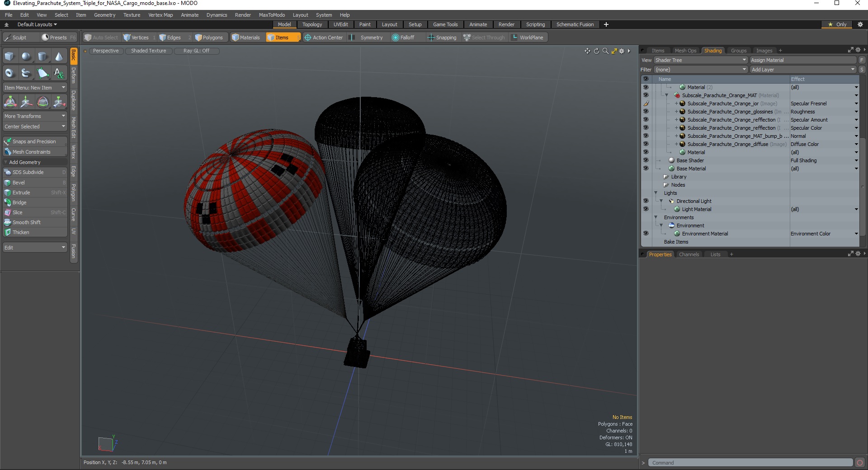Image resolution: width=868 pixels, height=470 pixels.
Task: Click the Ray GL: Off button
Action: [197, 51]
